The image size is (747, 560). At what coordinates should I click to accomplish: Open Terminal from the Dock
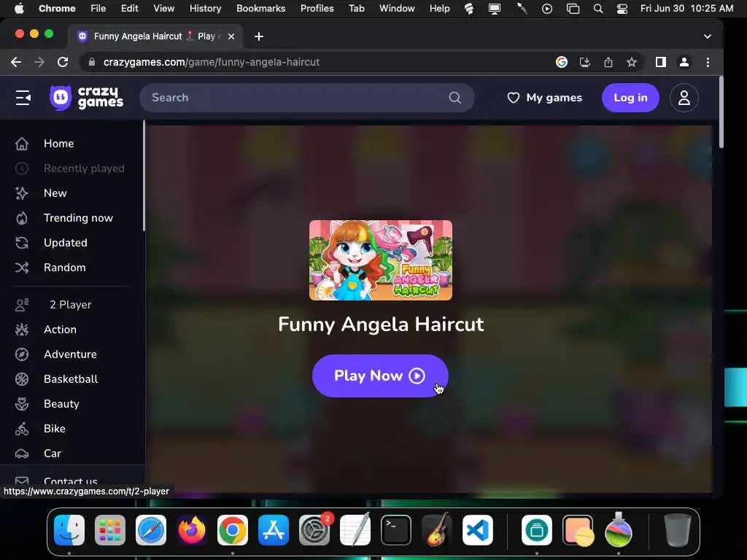396,530
